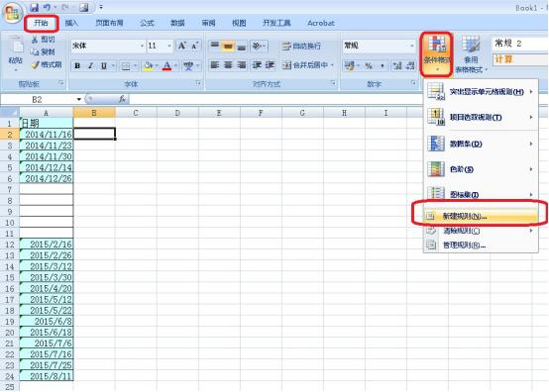This screenshot has height=392, width=549.
Task: Open the font name dropdown 宋体
Action: (x=108, y=46)
